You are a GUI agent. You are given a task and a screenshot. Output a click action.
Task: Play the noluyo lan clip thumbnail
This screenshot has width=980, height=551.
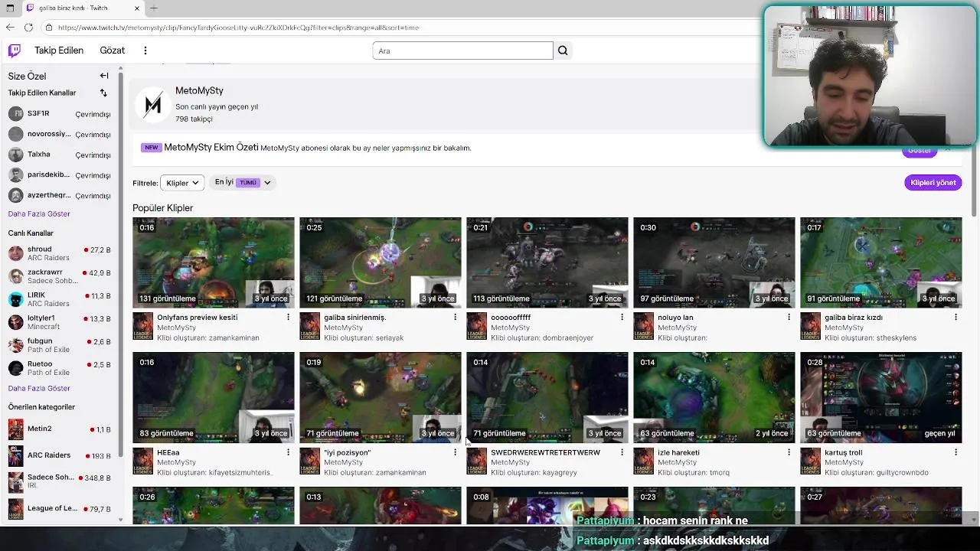pyautogui.click(x=714, y=262)
